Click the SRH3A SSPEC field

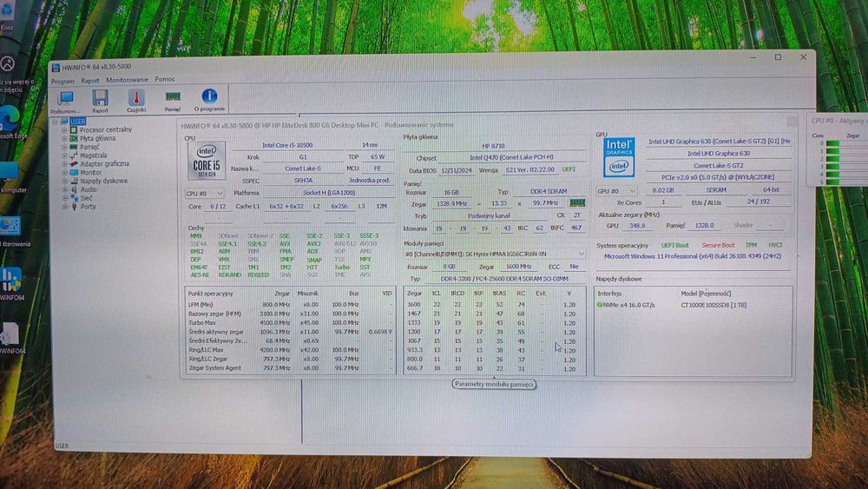pyautogui.click(x=303, y=181)
